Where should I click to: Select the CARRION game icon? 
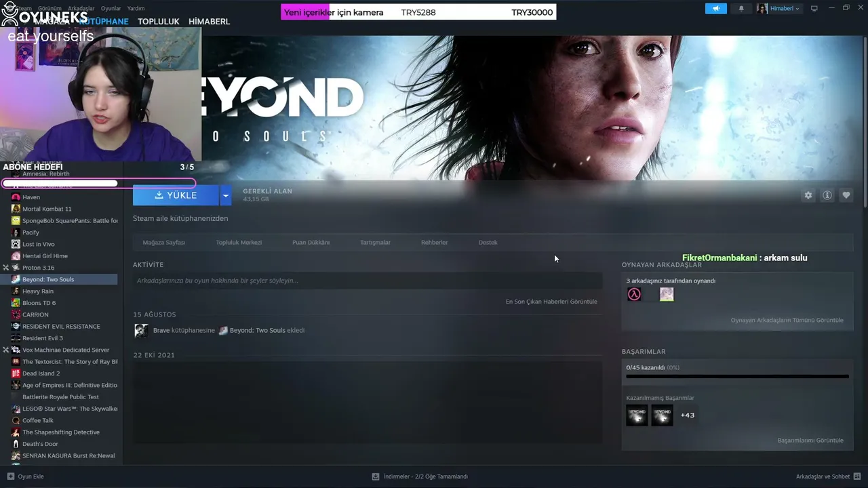pyautogui.click(x=16, y=314)
